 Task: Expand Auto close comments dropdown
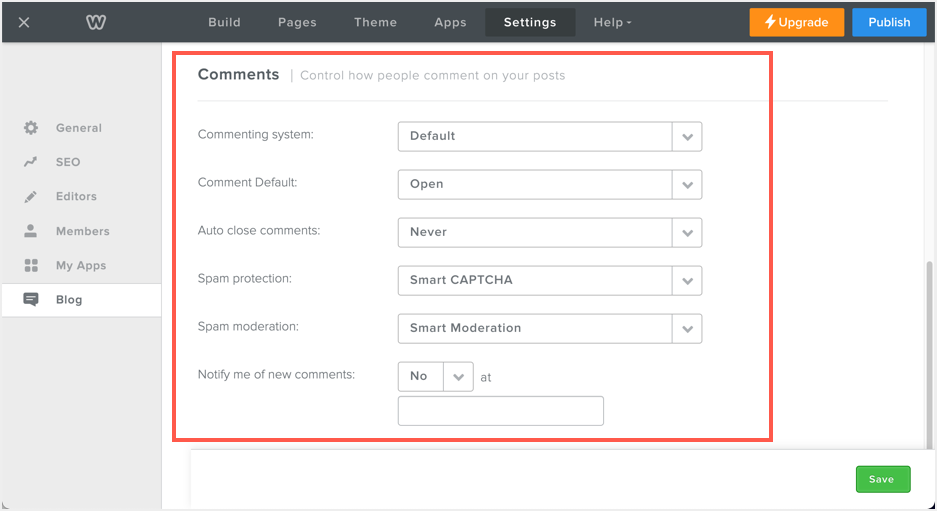tap(549, 232)
